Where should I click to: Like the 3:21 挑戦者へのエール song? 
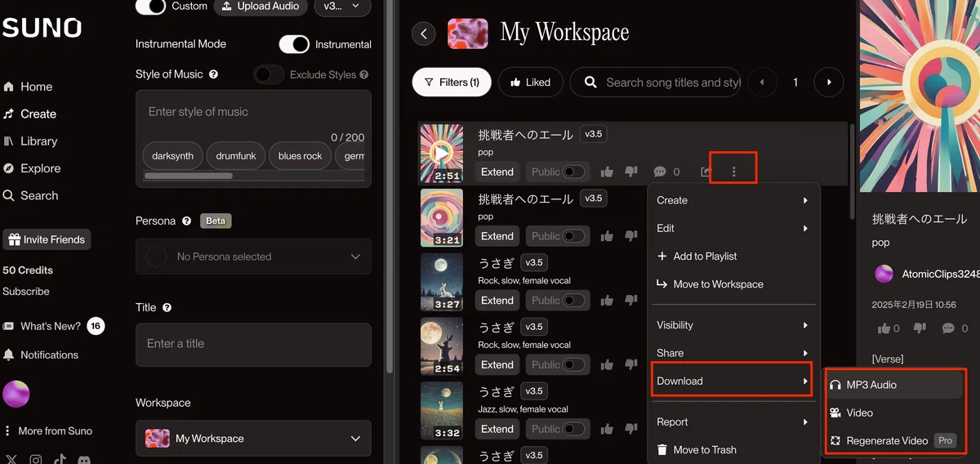click(x=607, y=236)
